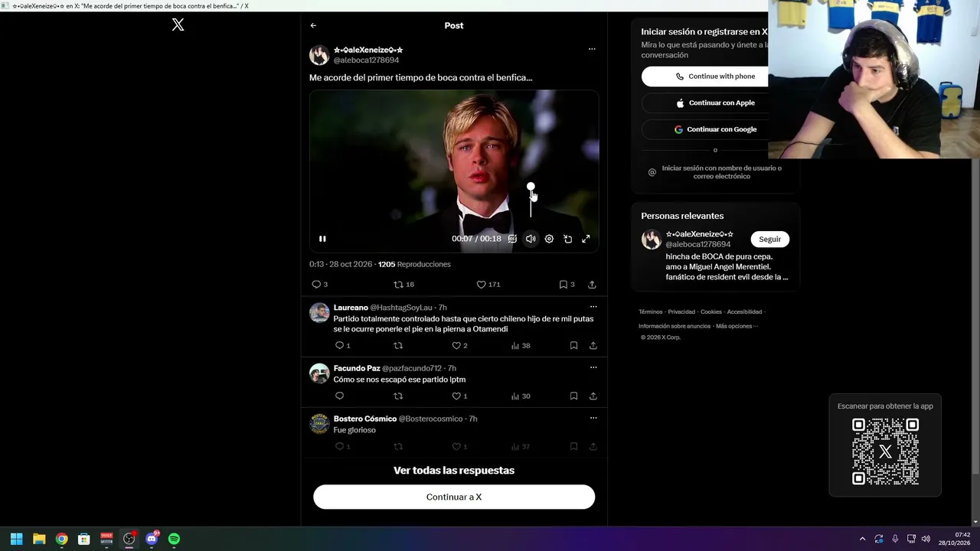Click the "Continuar a X" button
This screenshot has height=551, width=980.
[x=454, y=497]
